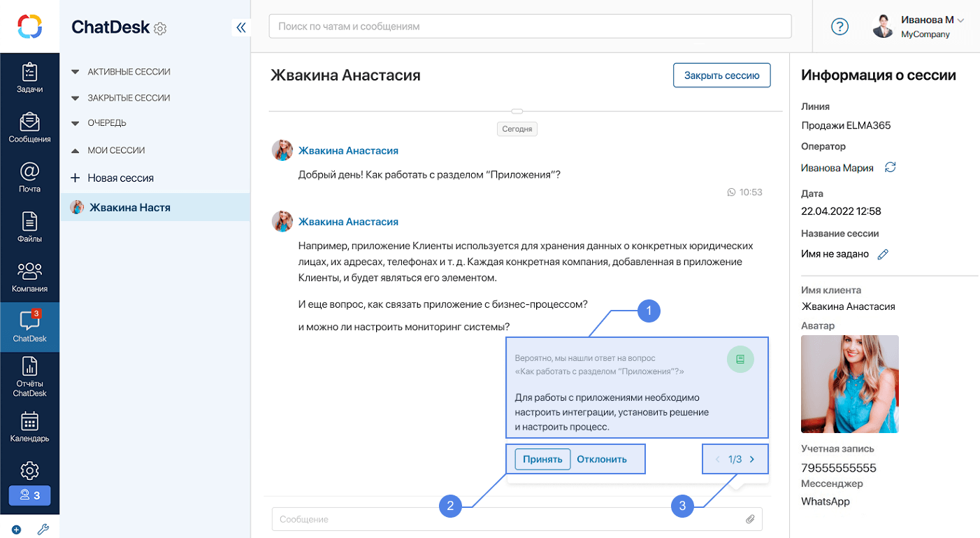Select the Жвакина Настя session
The height and width of the screenshot is (538, 980).
[x=130, y=207]
